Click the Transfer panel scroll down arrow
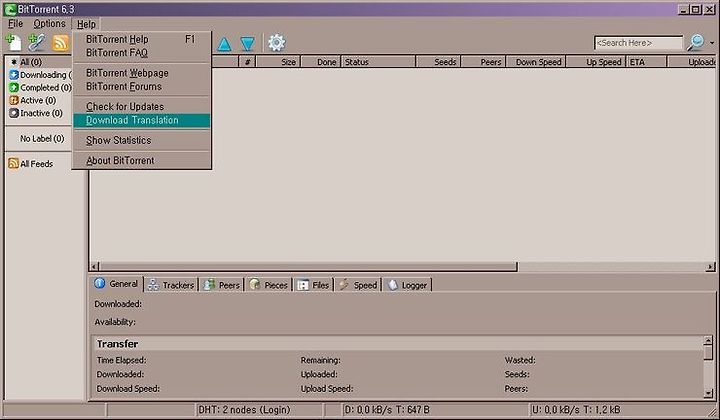This screenshot has width=720, height=420. (x=708, y=393)
